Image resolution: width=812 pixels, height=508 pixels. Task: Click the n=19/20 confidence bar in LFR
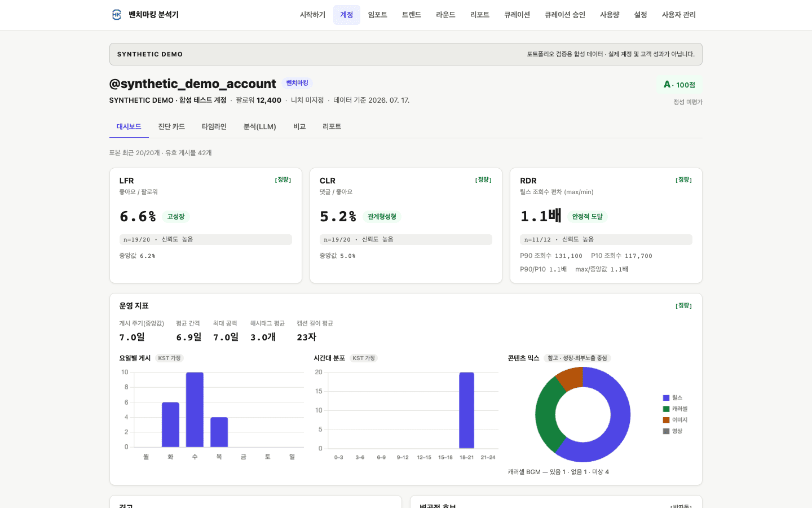[206, 239]
